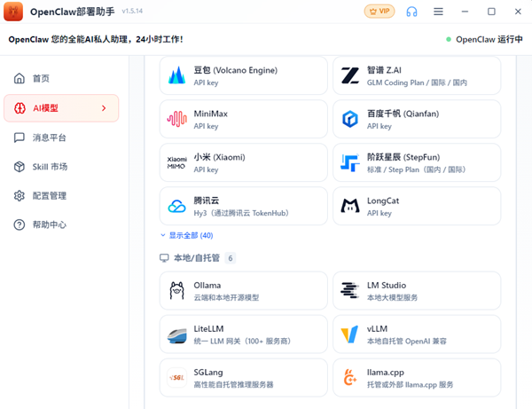This screenshot has width=532, height=409.
Task: Select LongCat provider name
Action: click(x=383, y=201)
